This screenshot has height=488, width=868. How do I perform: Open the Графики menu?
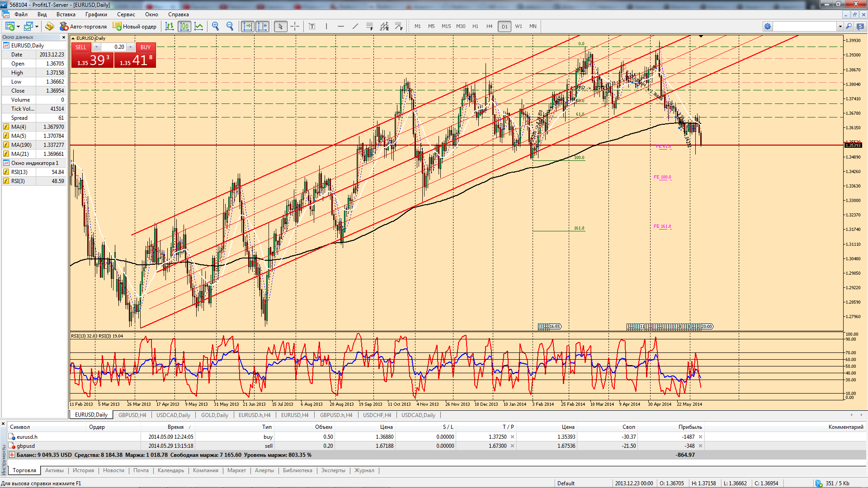[96, 14]
